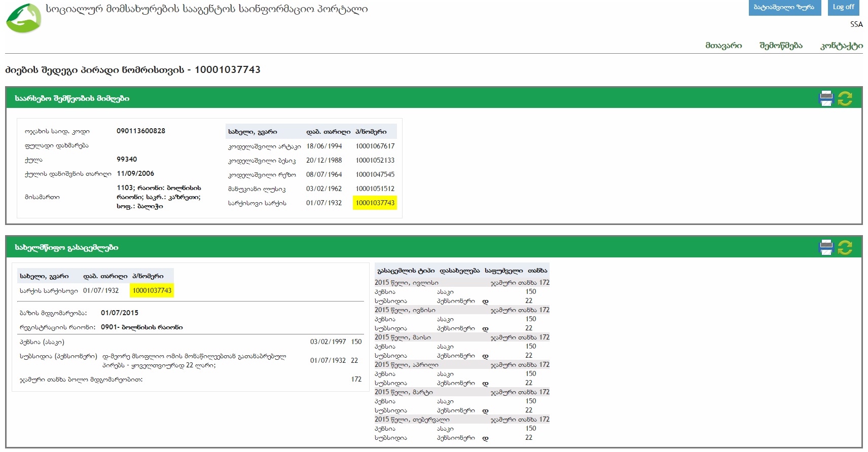Refresh the სახელმწიფო გასაცემლები panel
The image size is (868, 452).
[845, 247]
